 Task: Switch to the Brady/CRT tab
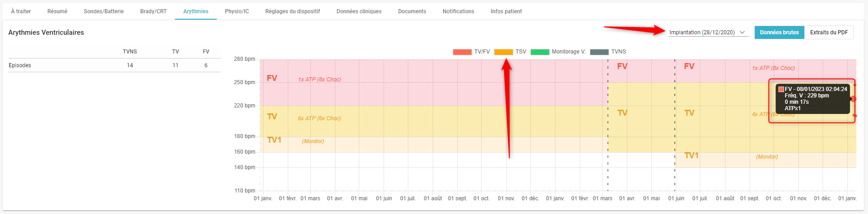[154, 11]
